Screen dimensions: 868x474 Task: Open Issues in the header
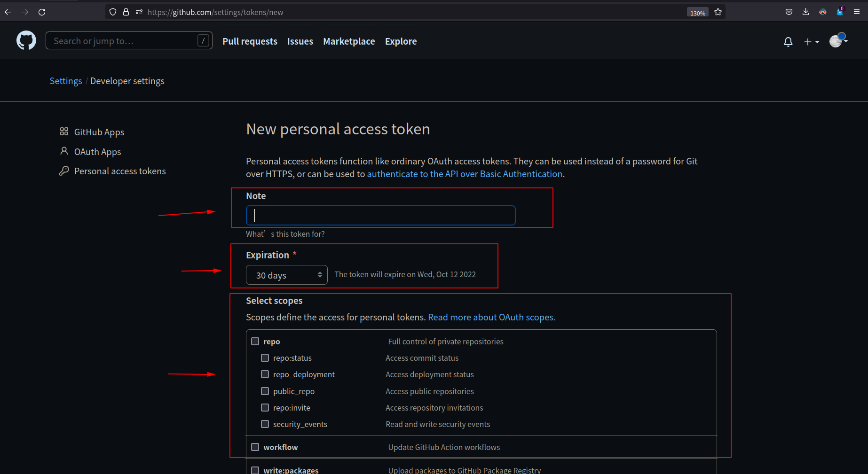pos(300,41)
